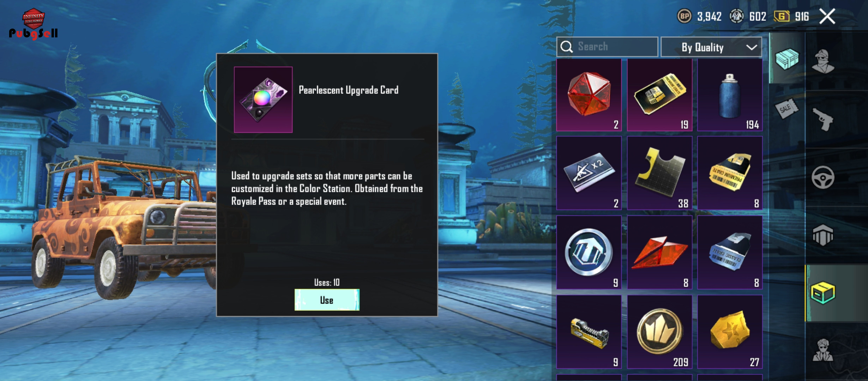868x381 pixels.
Task: Select the red crystal gem item
Action: [x=589, y=95]
